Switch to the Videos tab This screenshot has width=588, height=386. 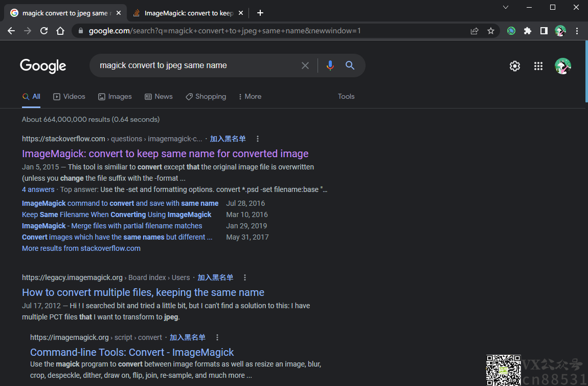(x=70, y=96)
